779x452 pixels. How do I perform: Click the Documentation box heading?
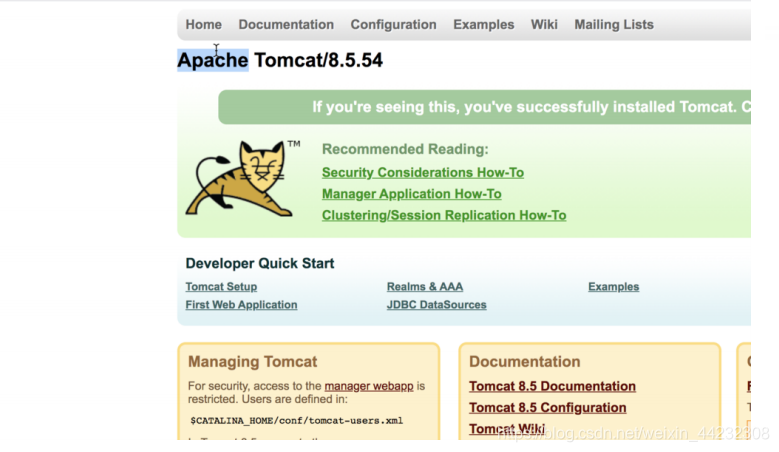525,362
